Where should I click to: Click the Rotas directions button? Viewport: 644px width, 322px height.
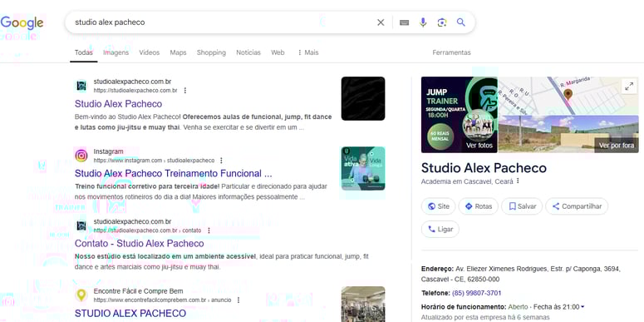coord(478,206)
